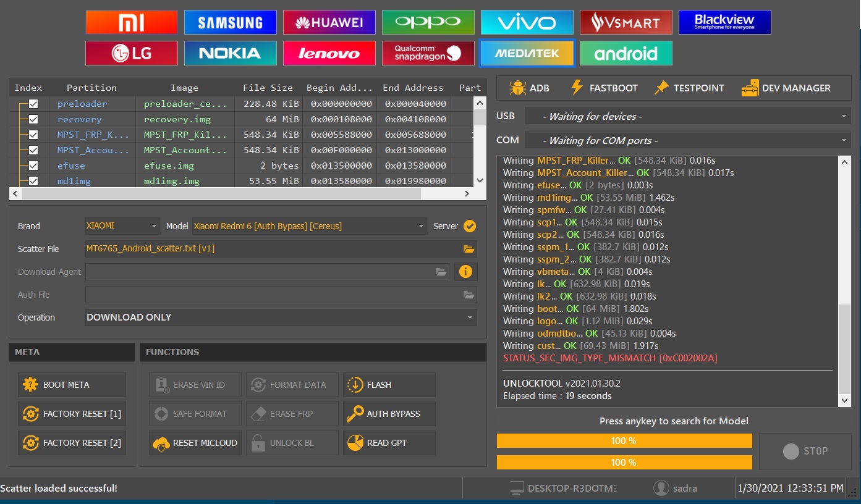Click FACTORY RESET [1] button
This screenshot has height=504, width=861.
pyautogui.click(x=72, y=414)
